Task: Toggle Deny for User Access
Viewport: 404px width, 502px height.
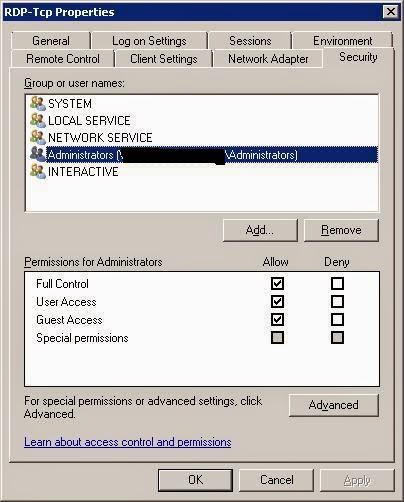Action: [x=337, y=301]
